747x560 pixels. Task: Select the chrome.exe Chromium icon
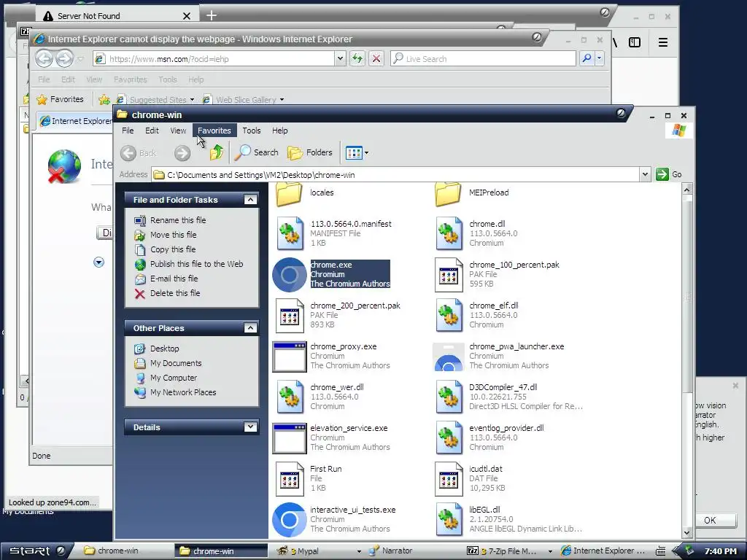coord(289,275)
